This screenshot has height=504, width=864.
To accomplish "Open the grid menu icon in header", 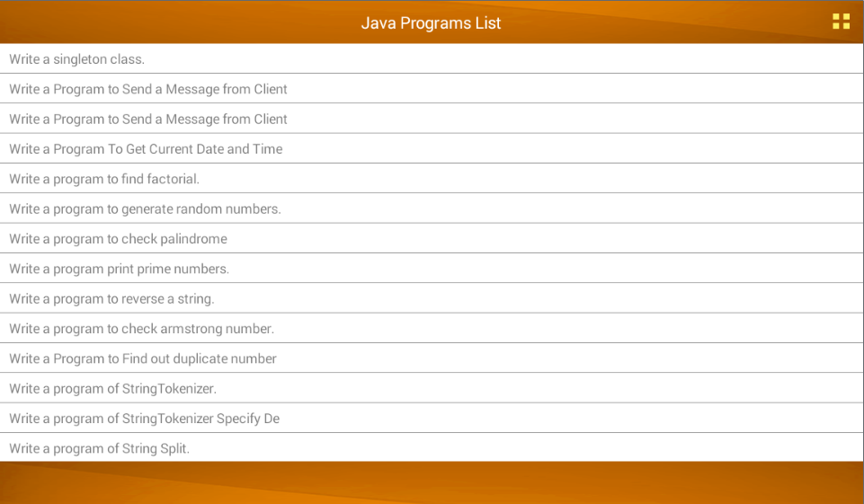I will coord(841,22).
